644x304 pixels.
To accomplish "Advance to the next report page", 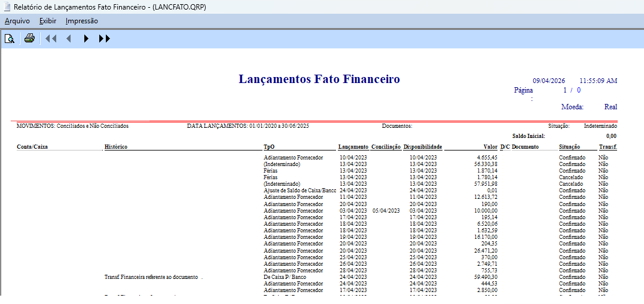I will (86, 39).
